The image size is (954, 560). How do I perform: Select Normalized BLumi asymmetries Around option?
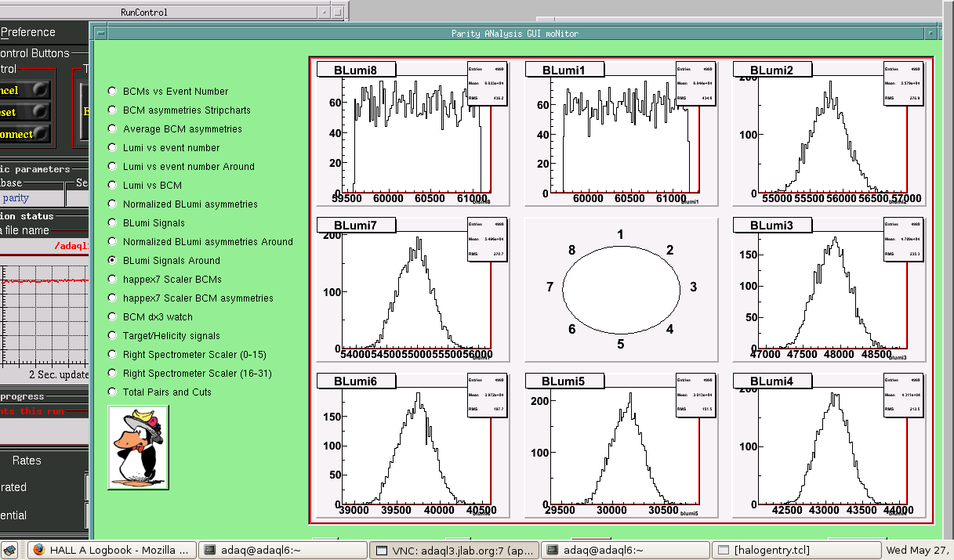(113, 242)
